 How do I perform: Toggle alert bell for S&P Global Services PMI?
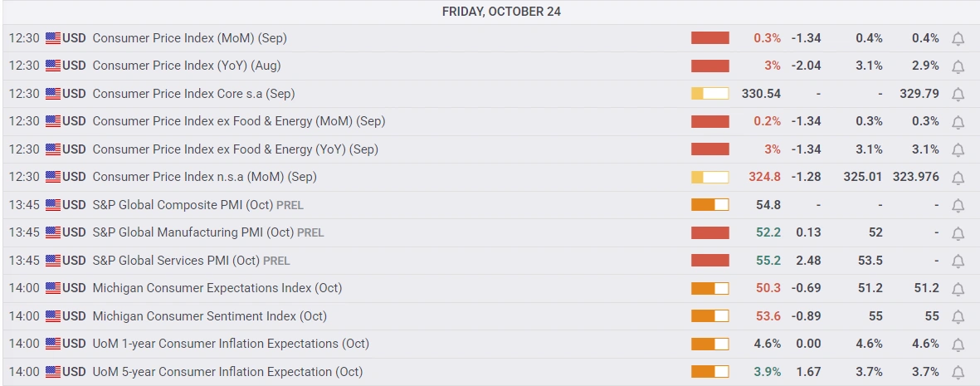click(958, 261)
